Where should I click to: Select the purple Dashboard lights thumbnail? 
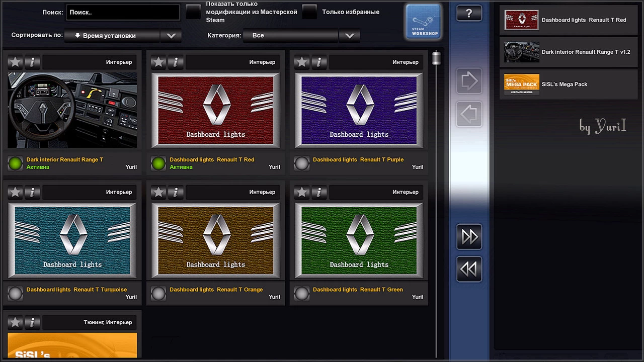(x=359, y=110)
